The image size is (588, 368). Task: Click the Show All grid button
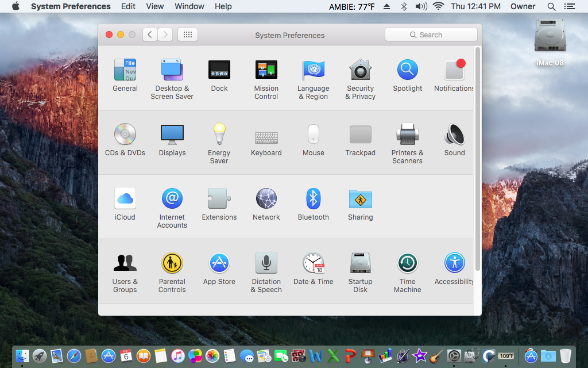coord(188,34)
